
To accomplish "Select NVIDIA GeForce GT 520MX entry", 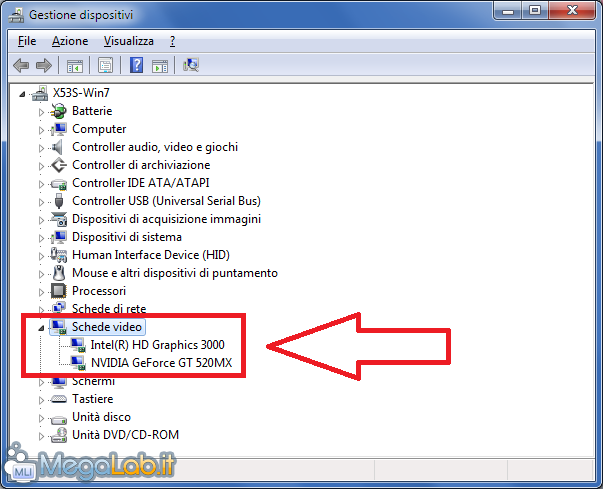I will coord(162,363).
